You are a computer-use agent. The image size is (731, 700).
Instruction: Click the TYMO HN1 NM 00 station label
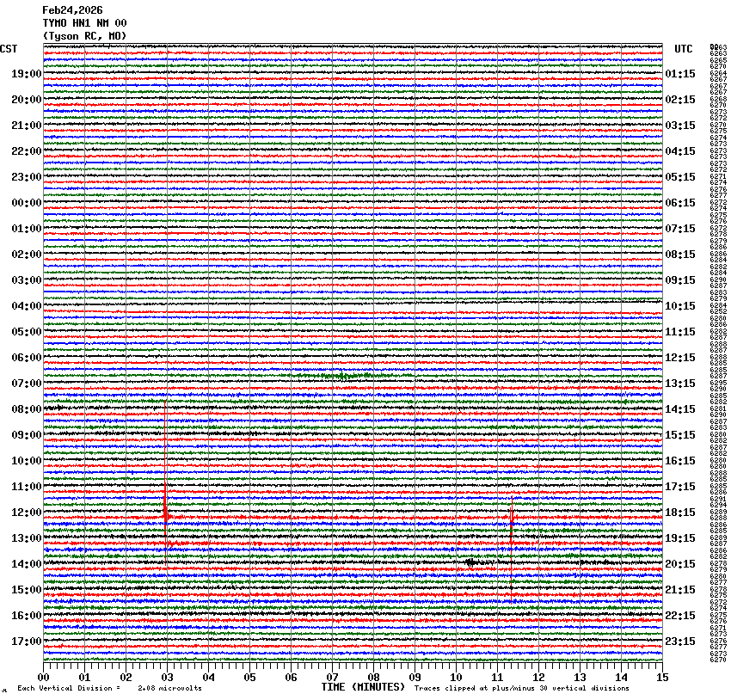[x=84, y=23]
